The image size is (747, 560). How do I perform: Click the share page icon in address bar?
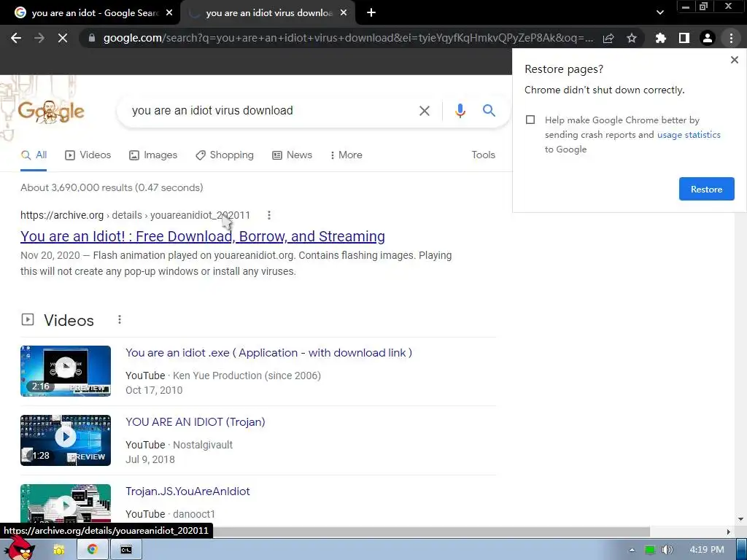[608, 38]
